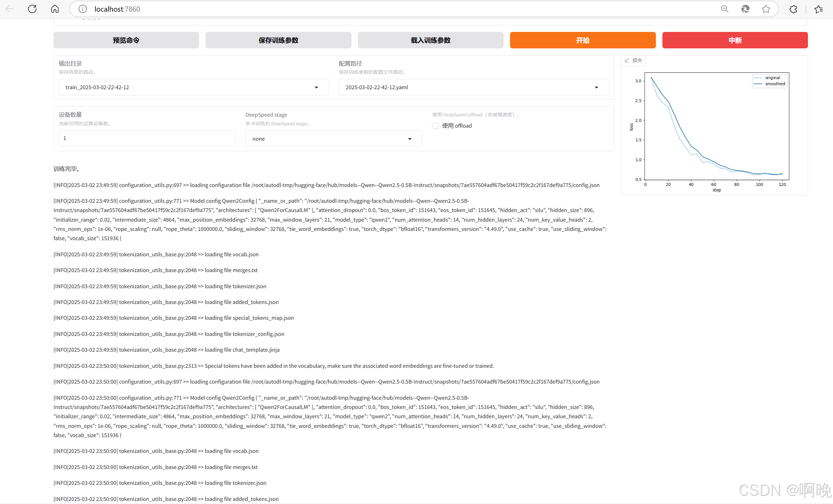This screenshot has width=833, height=504.
Task: Open the favorites list icon
Action: pos(819,9)
